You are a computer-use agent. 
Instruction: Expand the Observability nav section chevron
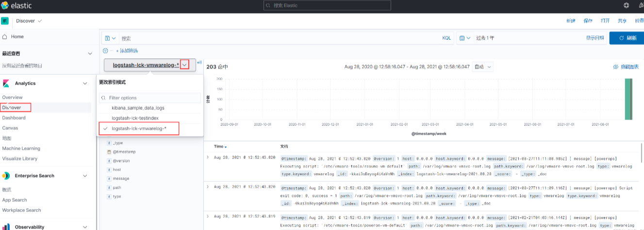pos(85,227)
